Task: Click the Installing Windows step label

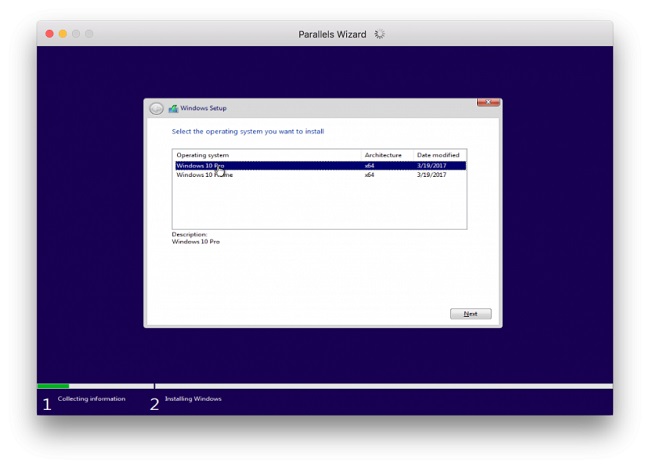Action: pyautogui.click(x=193, y=399)
